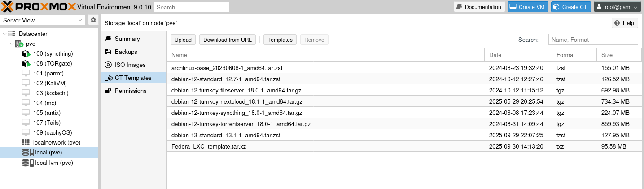Screen dimensions: 644x189
Task: Click Download from URL button
Action: click(x=227, y=40)
